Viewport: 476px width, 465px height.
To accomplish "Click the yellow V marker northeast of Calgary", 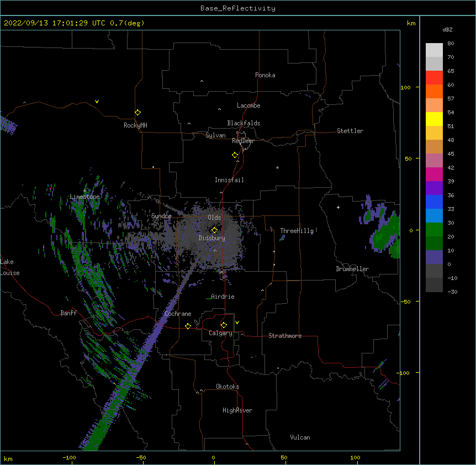I will (x=237, y=323).
